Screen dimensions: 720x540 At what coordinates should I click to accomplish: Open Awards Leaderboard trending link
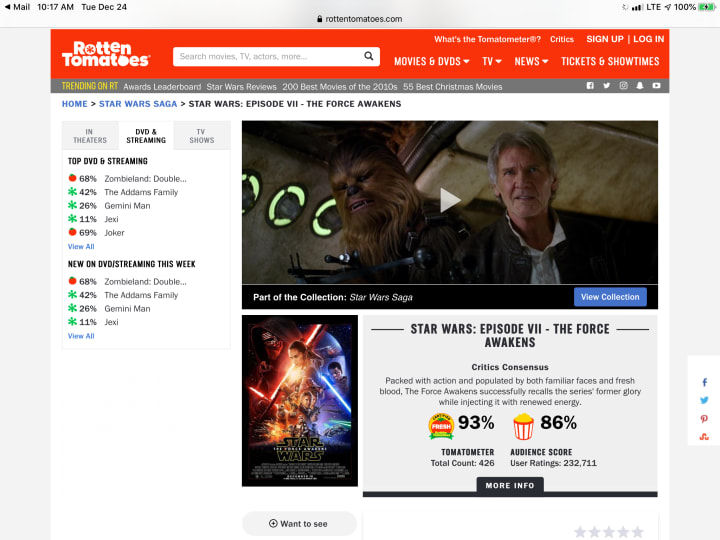[x=162, y=86]
